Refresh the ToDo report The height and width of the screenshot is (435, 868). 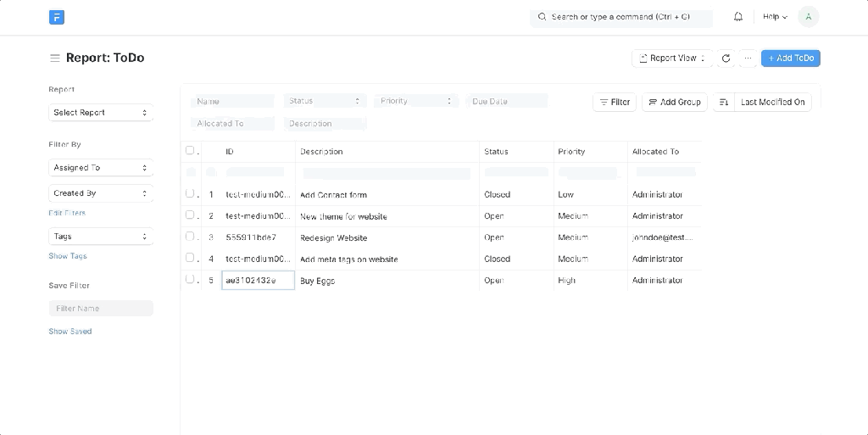coord(726,59)
